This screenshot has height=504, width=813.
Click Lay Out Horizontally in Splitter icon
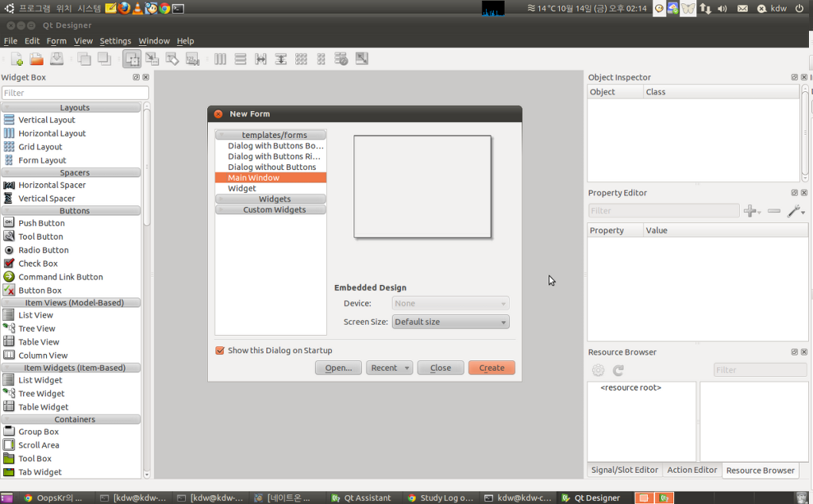click(x=260, y=59)
